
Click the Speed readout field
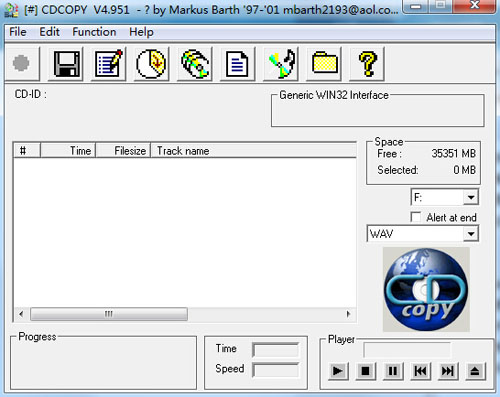[x=276, y=370]
